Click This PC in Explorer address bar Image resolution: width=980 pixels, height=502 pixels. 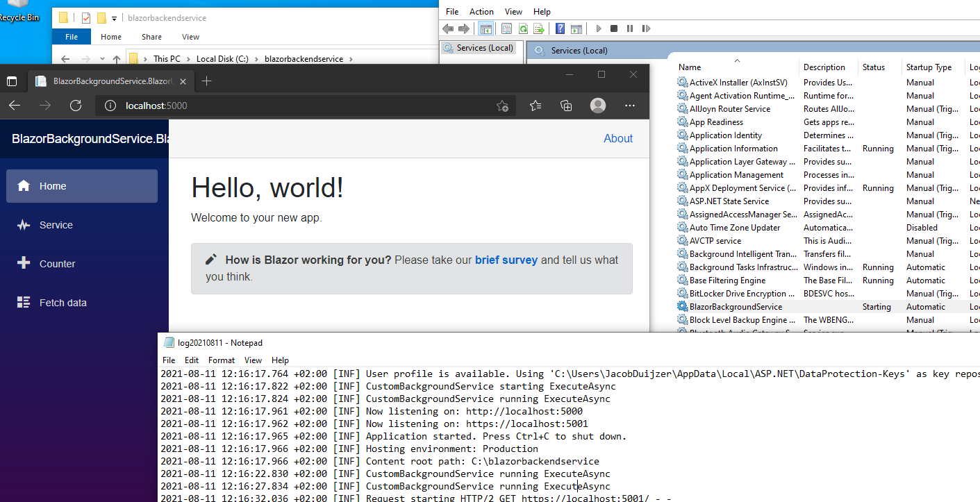coord(167,59)
